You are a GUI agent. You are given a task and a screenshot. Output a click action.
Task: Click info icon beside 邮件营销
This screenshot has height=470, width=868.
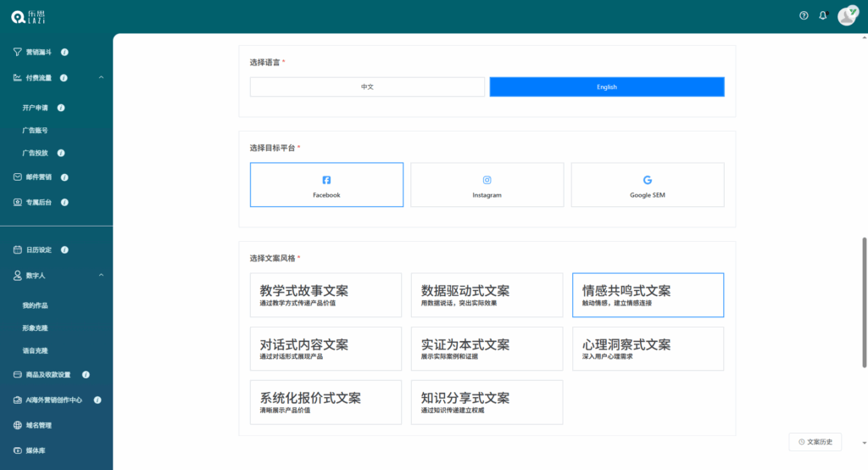pos(64,177)
